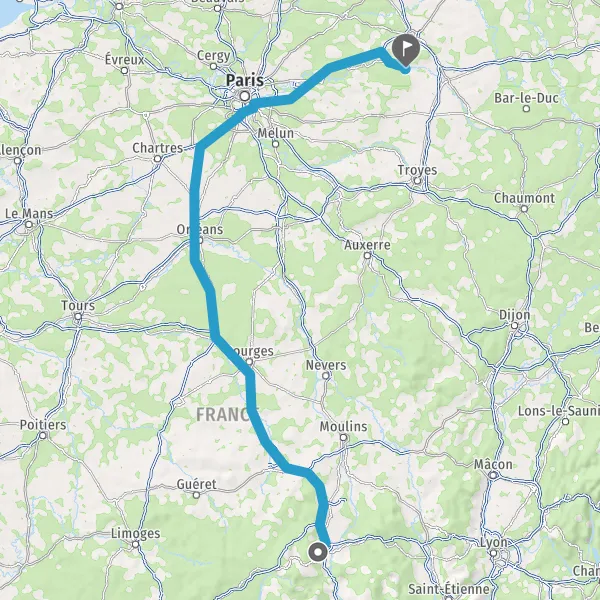Click the Bar-le-Duc label
The image size is (600, 600).
click(526, 98)
